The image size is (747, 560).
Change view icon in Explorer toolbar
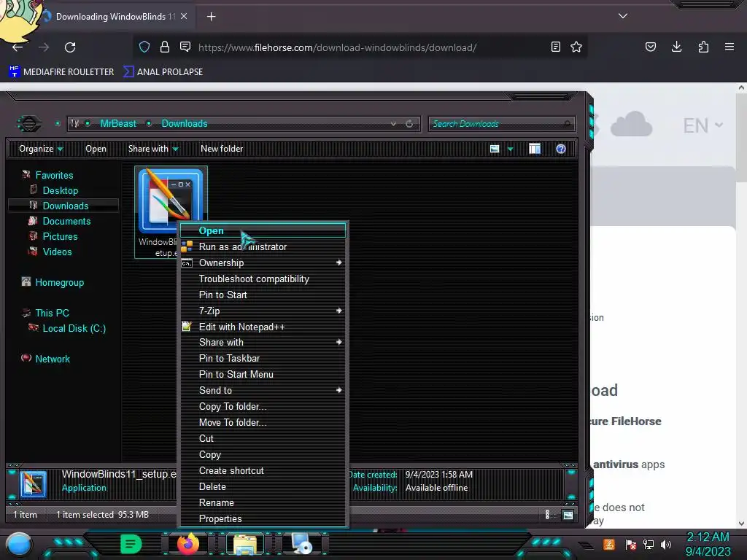tap(495, 149)
